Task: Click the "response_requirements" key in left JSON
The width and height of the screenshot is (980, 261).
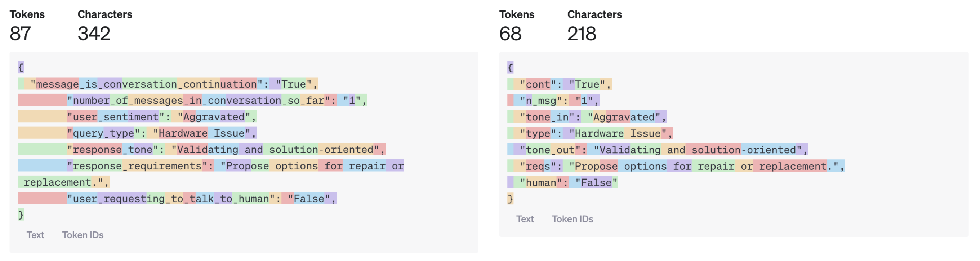Action: [x=137, y=165]
